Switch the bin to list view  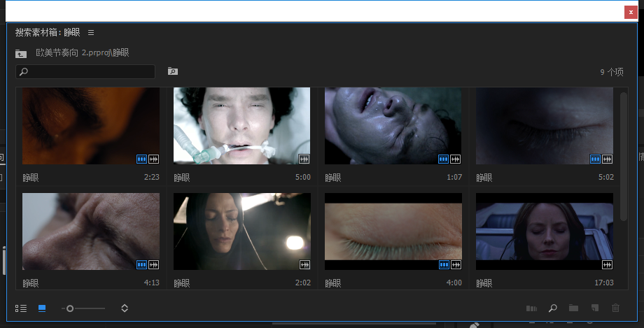(x=21, y=308)
